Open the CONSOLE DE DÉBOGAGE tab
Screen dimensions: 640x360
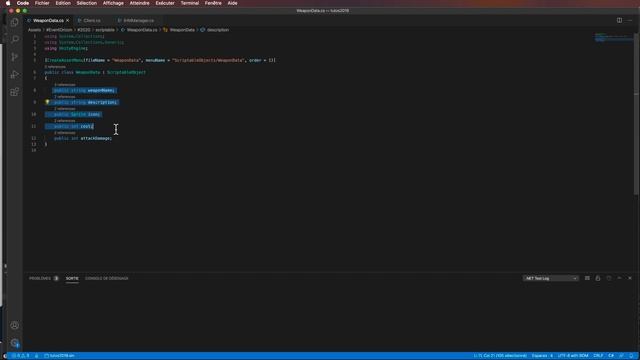pyautogui.click(x=107, y=278)
